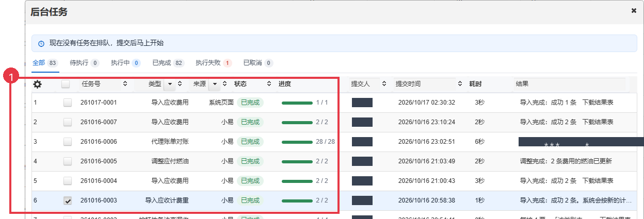The width and height of the screenshot is (644, 219).
Task: Click the 1秒 duration cell
Action: [480, 200]
